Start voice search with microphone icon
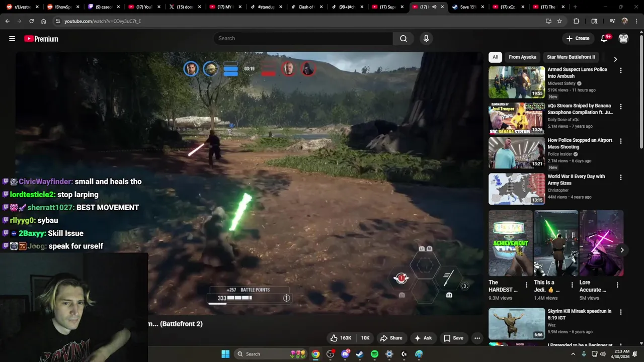The width and height of the screenshot is (644, 362). pos(426,38)
